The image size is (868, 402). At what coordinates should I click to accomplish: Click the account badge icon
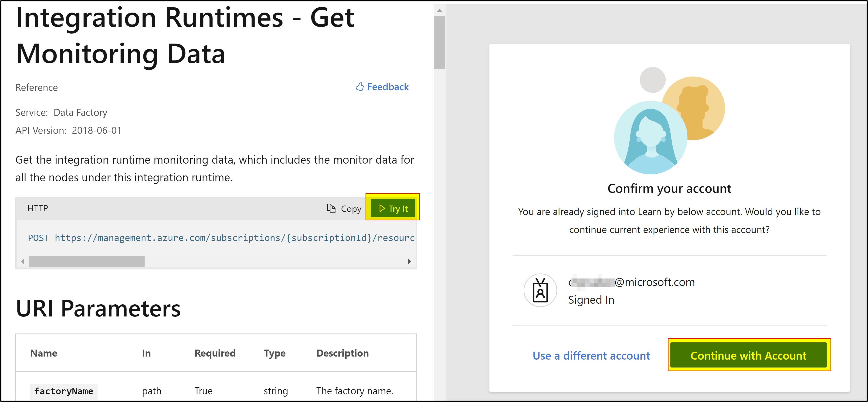pyautogui.click(x=540, y=290)
